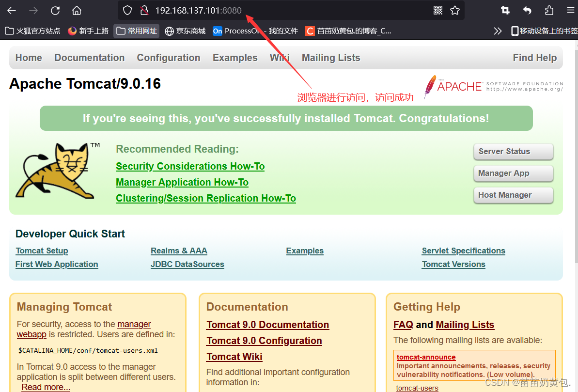The image size is (578, 392).
Task: Click the Read more... link
Action: [x=46, y=387]
